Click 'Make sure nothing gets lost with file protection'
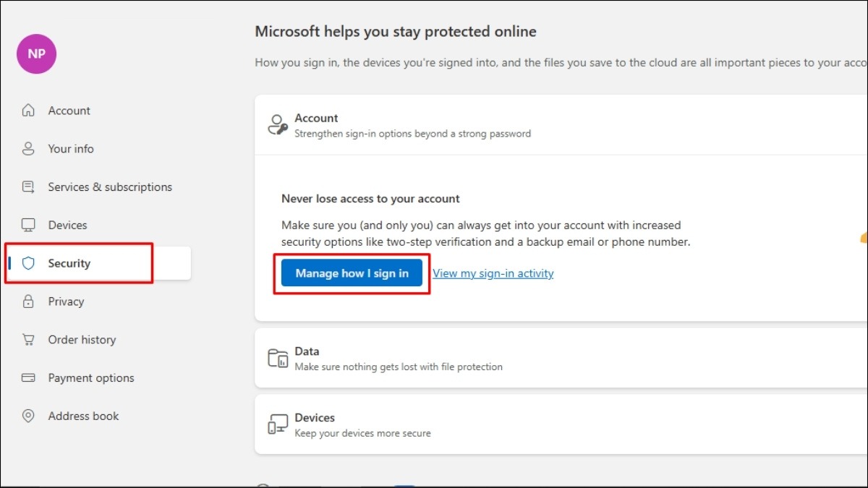 coord(399,367)
